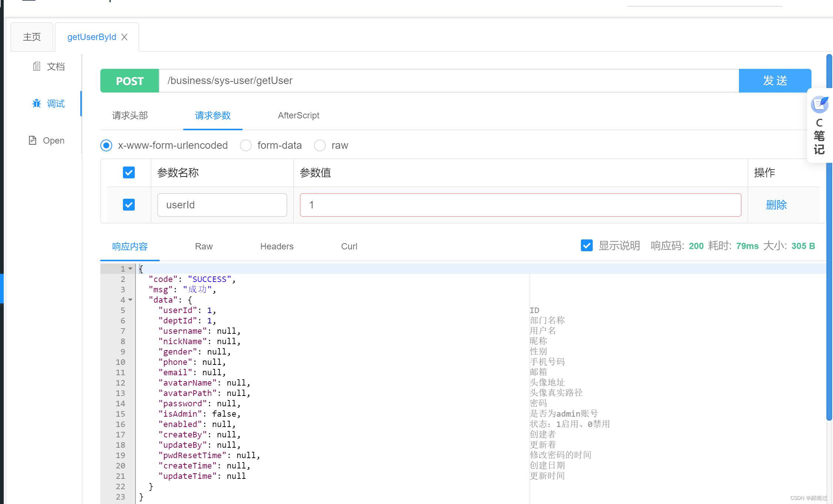The height and width of the screenshot is (504, 833).
Task: Click the 发送 send button
Action: tap(775, 81)
